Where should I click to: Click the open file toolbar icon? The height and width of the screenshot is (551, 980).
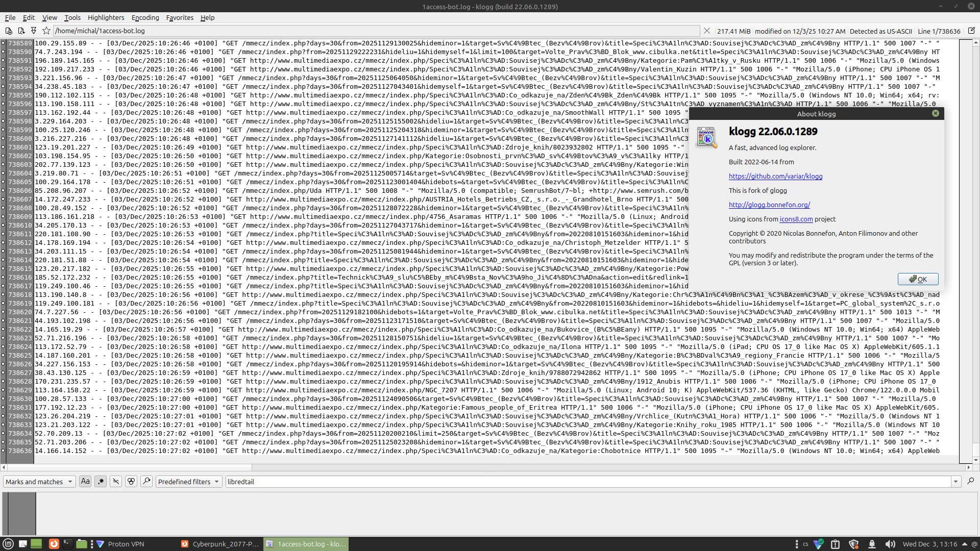click(9, 31)
